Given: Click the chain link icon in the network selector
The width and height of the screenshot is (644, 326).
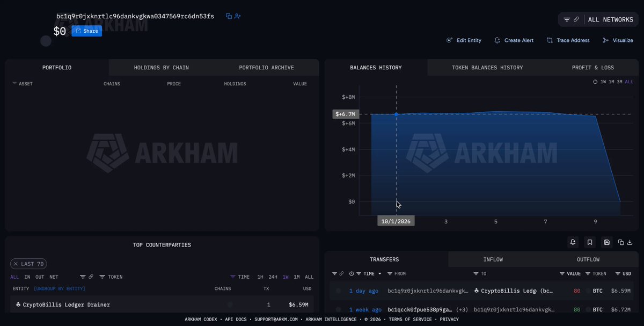Looking at the screenshot, I should point(576,19).
